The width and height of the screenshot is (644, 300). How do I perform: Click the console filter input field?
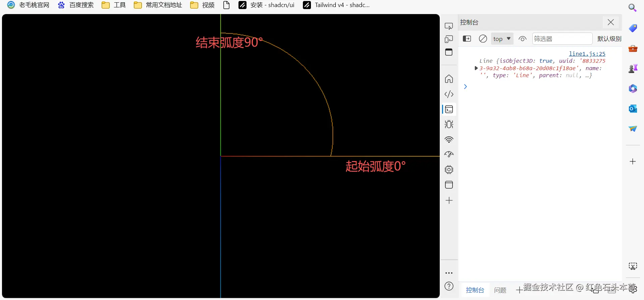coord(562,39)
